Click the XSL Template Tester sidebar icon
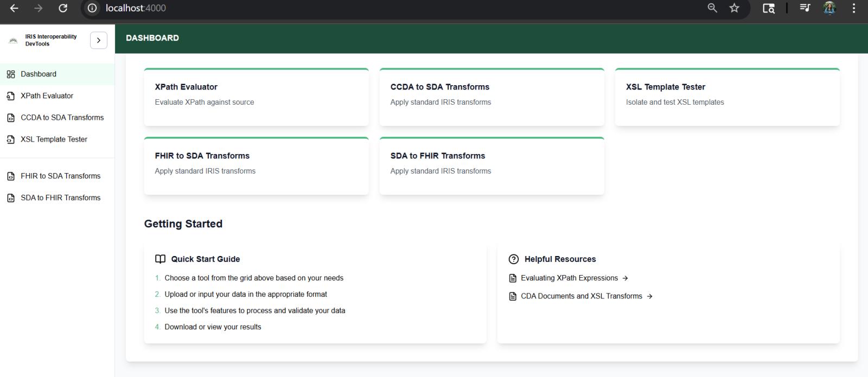This screenshot has width=868, height=377. coord(11,139)
